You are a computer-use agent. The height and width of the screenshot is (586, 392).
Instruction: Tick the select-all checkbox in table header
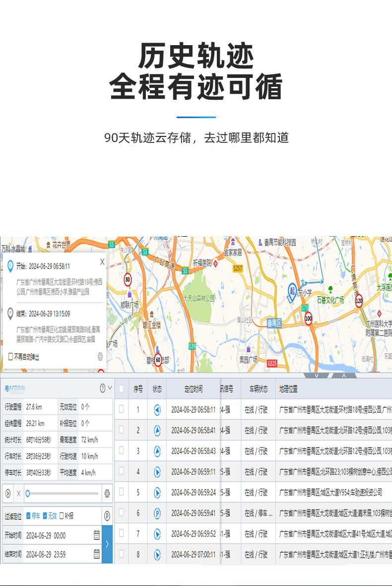click(x=122, y=390)
